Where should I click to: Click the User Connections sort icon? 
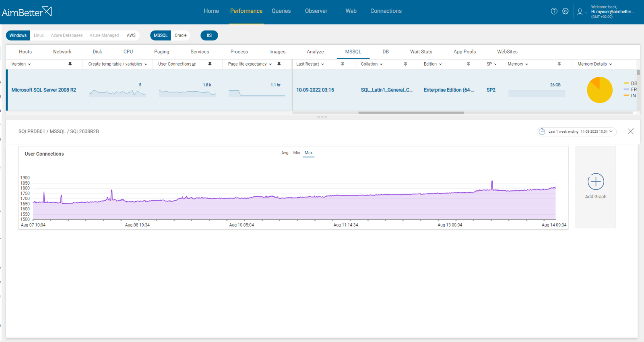194,64
